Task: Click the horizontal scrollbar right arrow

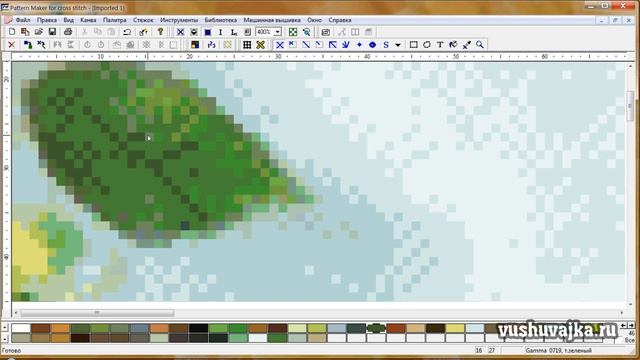Action: (x=622, y=313)
